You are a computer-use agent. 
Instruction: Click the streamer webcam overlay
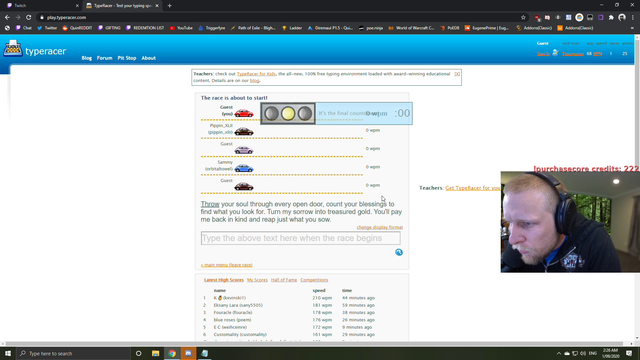point(570,222)
